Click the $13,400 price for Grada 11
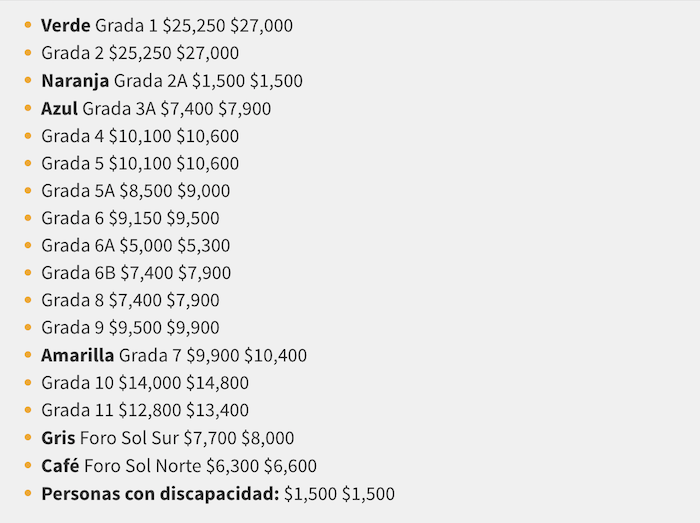 coord(217,410)
